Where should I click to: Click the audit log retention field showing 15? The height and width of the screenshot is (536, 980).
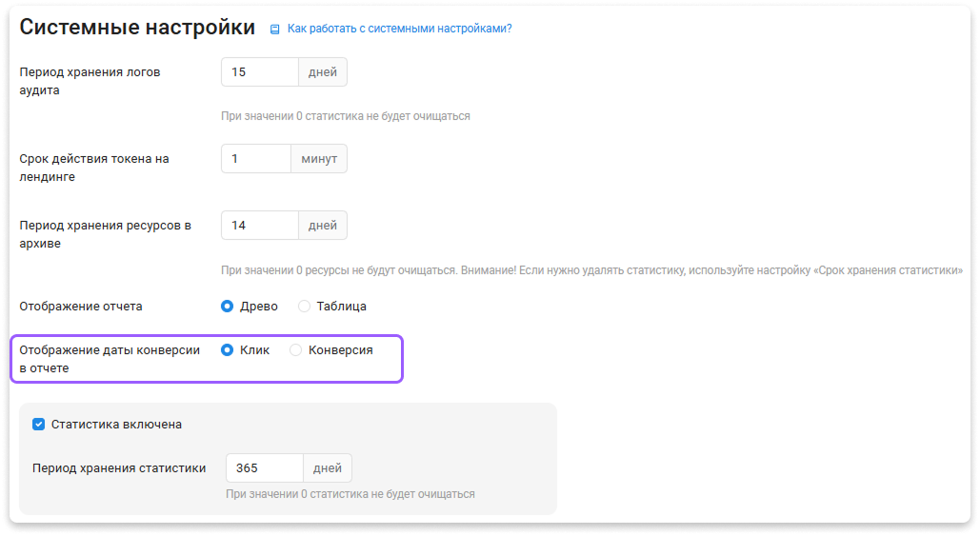pos(260,72)
